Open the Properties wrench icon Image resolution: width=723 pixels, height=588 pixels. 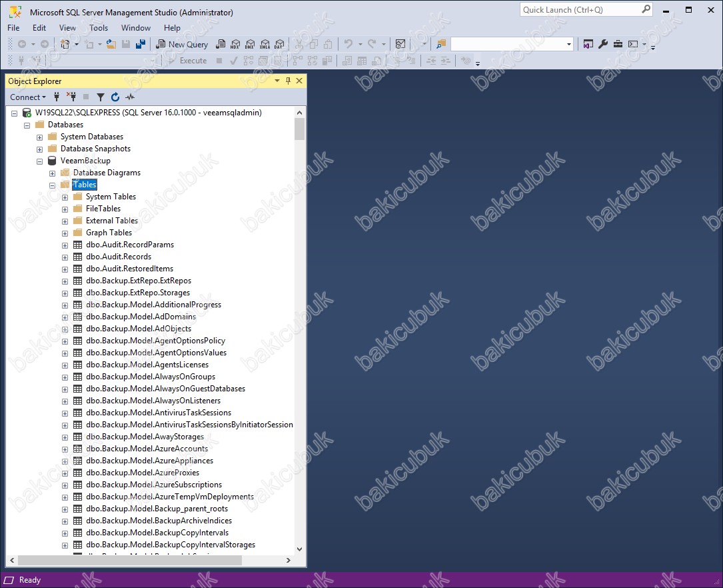click(602, 44)
